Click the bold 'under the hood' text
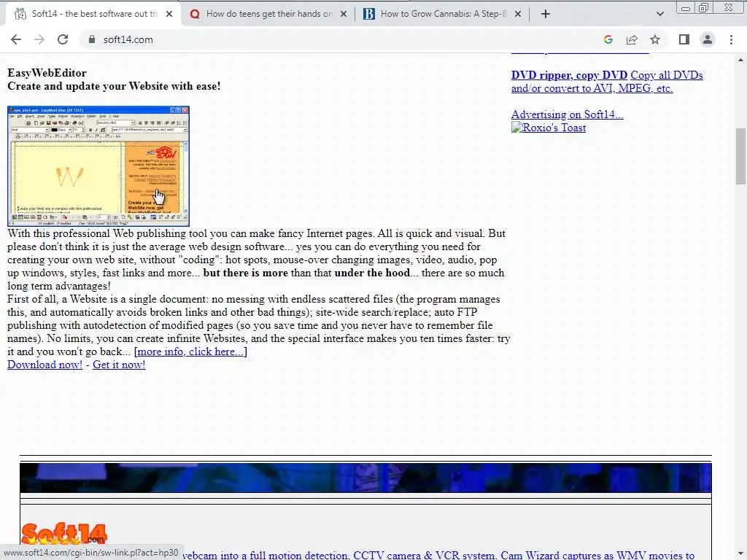The width and height of the screenshot is (747, 560). coord(372,273)
